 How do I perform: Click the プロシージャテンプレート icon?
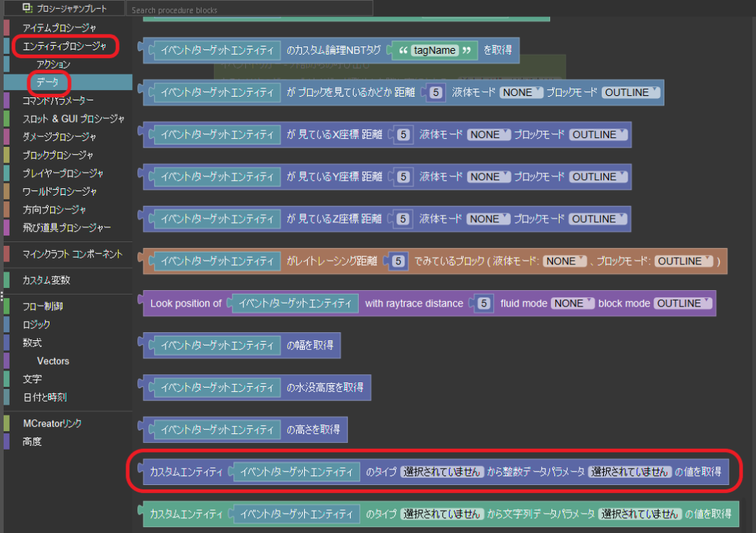pos(27,9)
